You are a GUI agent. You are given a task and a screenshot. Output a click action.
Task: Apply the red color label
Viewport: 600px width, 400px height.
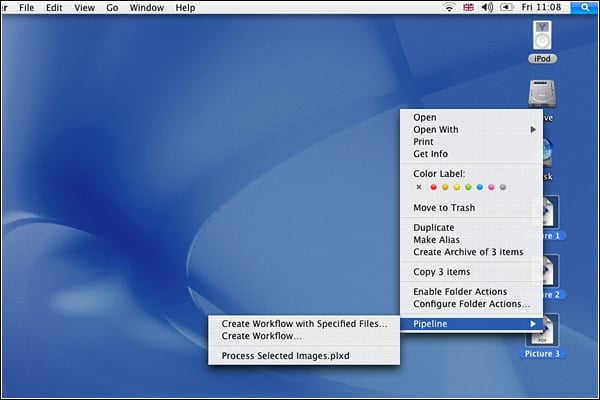click(x=433, y=187)
